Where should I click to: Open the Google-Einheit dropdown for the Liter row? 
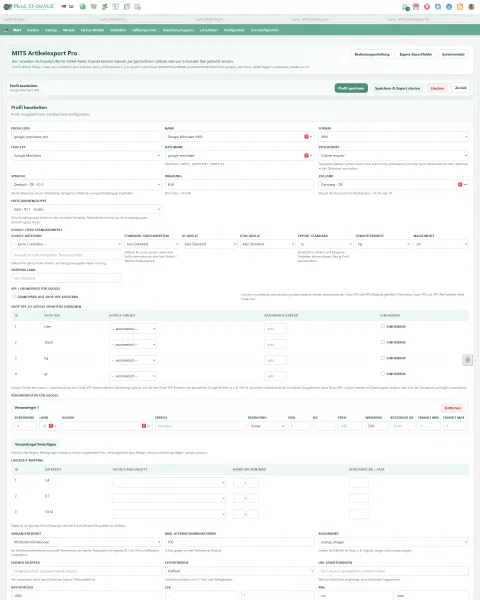[x=133, y=329]
